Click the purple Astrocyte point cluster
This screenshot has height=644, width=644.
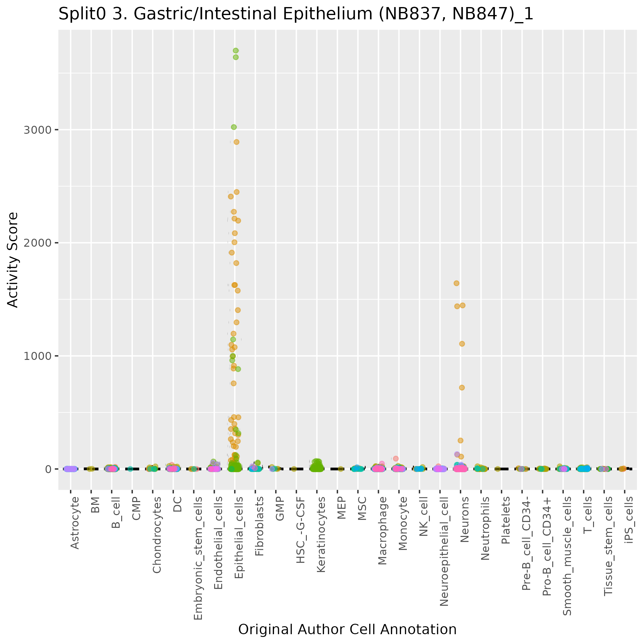tap(70, 469)
